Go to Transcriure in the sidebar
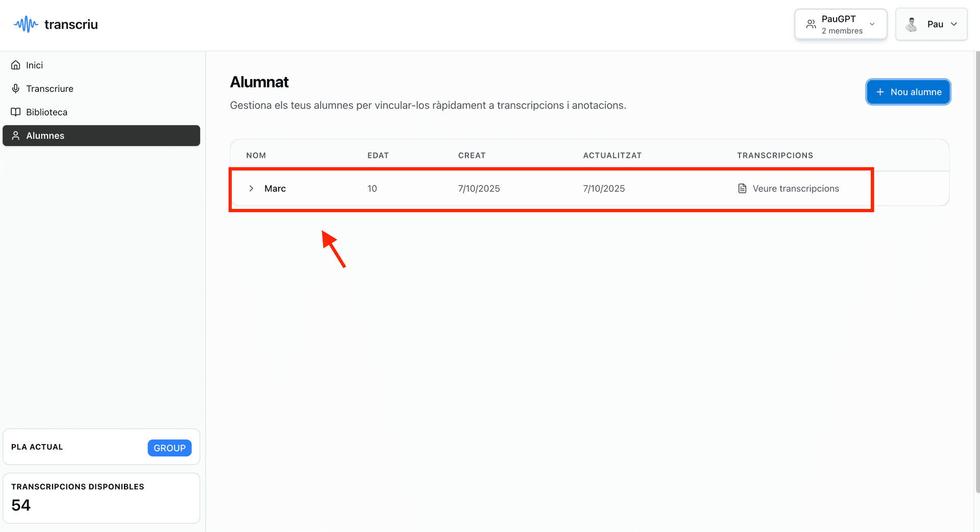The image size is (980, 532). (x=50, y=89)
